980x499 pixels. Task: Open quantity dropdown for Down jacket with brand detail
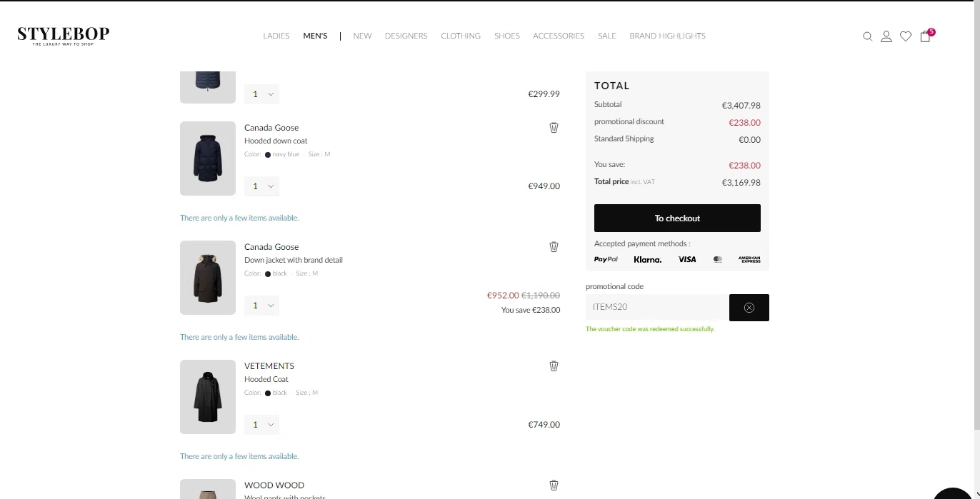point(261,306)
